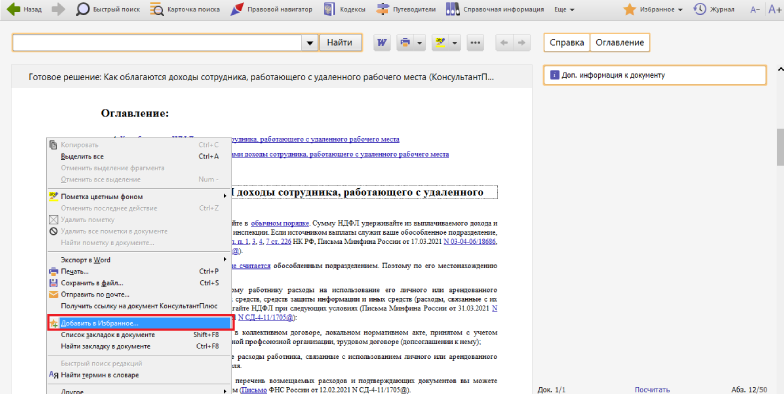
Task: Open link 7 ст. 226
Action: coord(278,242)
